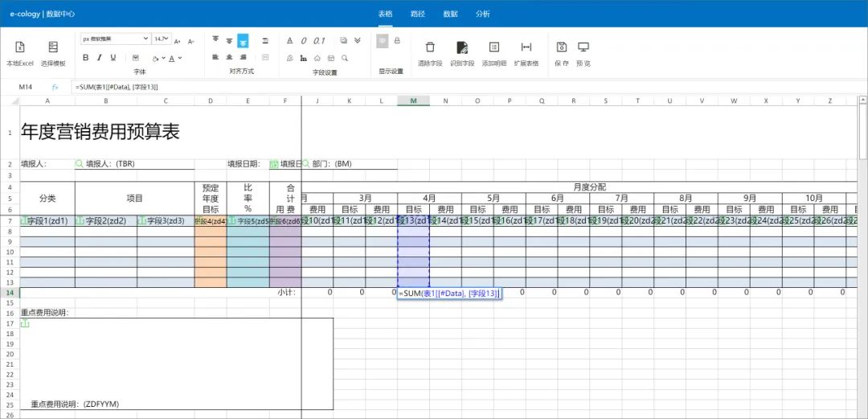Click 扩展表格 expand table icon
Screen dimensions: 868x419
coord(526,47)
